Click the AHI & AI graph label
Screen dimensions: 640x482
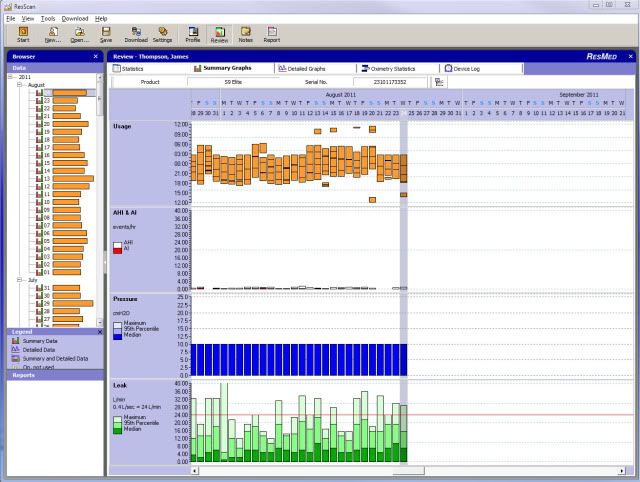tap(125, 213)
